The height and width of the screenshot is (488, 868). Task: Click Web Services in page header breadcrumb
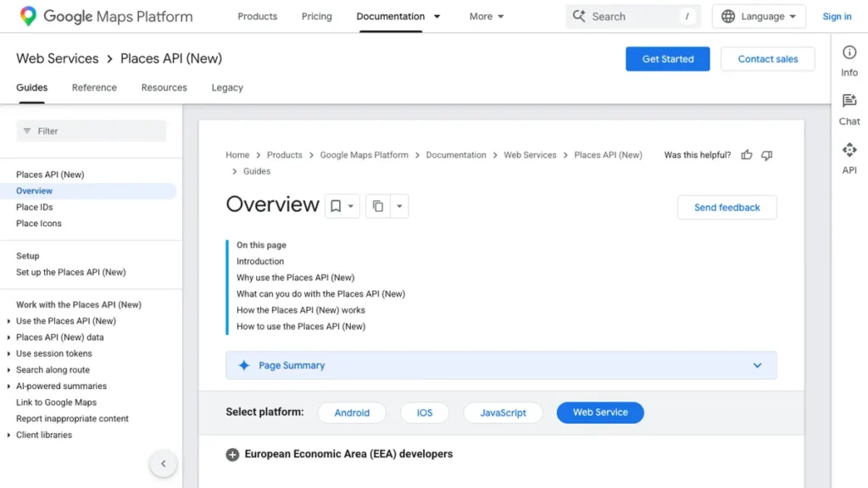click(x=57, y=58)
